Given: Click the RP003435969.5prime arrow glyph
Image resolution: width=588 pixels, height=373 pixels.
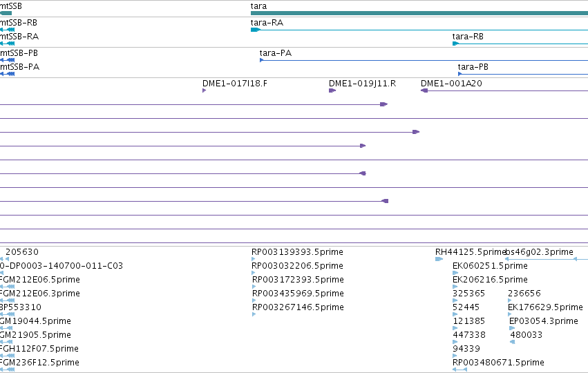Looking at the screenshot, I should click(x=254, y=300).
